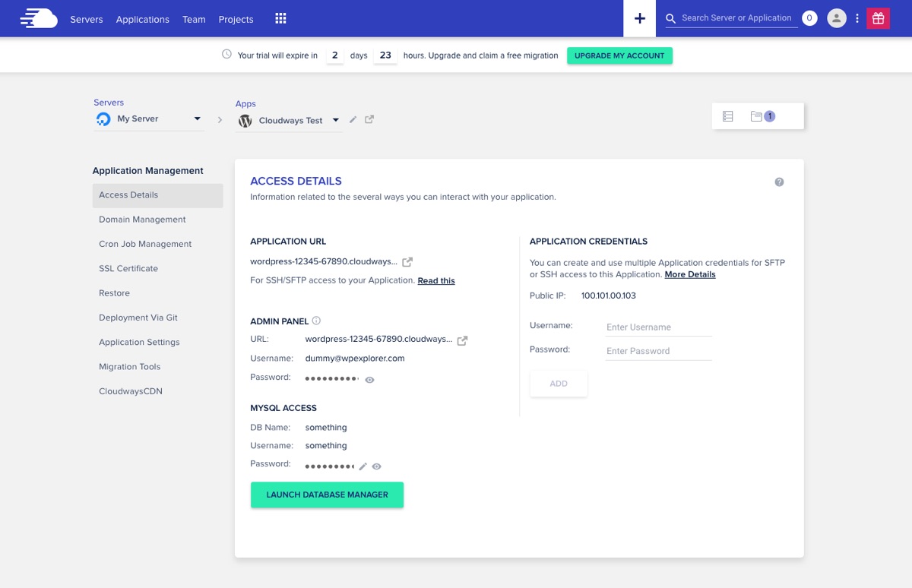Click the Application URL wordpress link

323,261
